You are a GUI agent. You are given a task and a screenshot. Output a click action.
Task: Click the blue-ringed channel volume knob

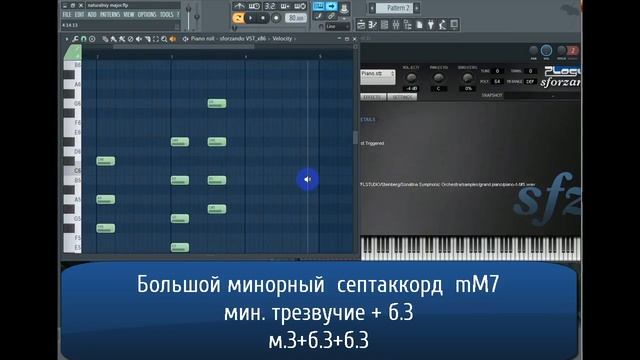click(546, 51)
